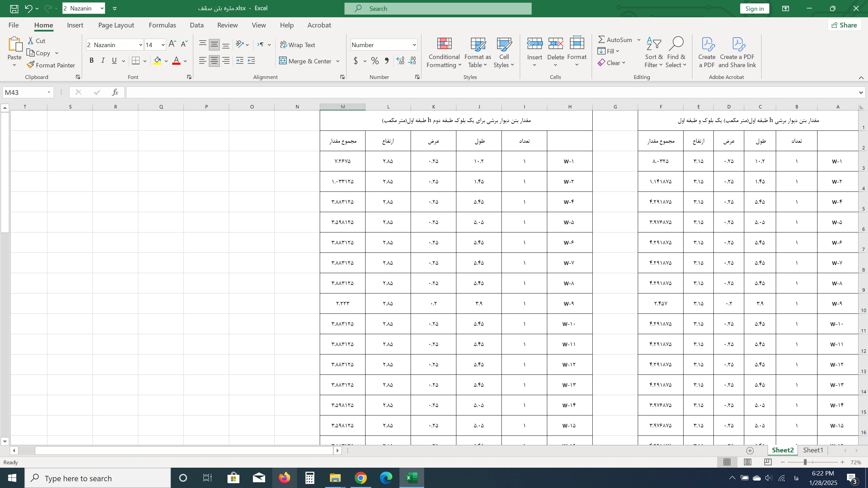Toggle Wrap Text on selected cell
The width and height of the screenshot is (868, 488).
pyautogui.click(x=297, y=45)
